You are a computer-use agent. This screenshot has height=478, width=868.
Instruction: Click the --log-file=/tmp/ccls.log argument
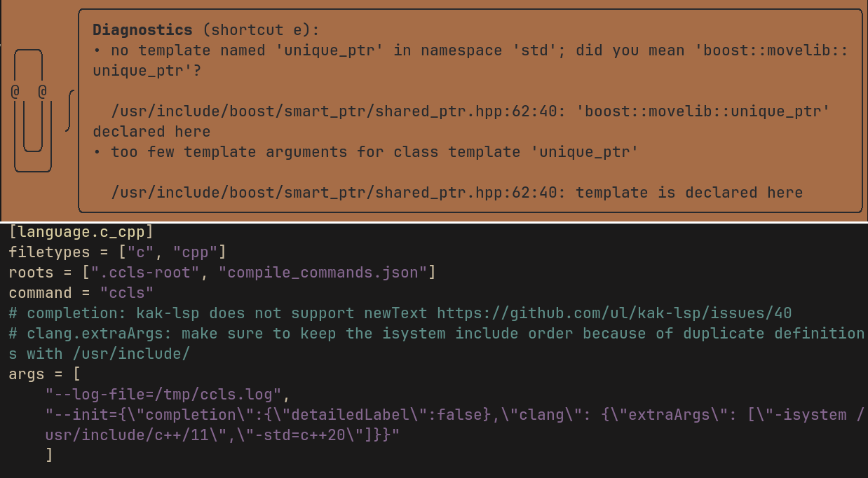click(x=163, y=394)
